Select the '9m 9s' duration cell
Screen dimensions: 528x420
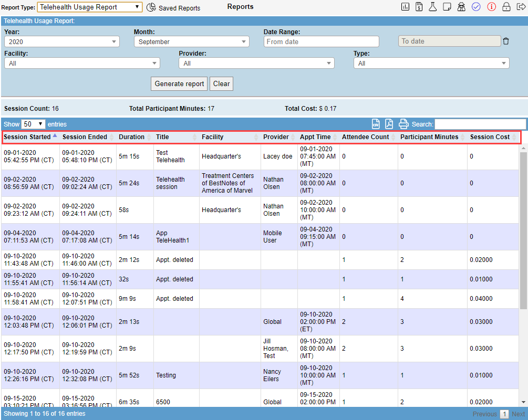click(x=134, y=299)
